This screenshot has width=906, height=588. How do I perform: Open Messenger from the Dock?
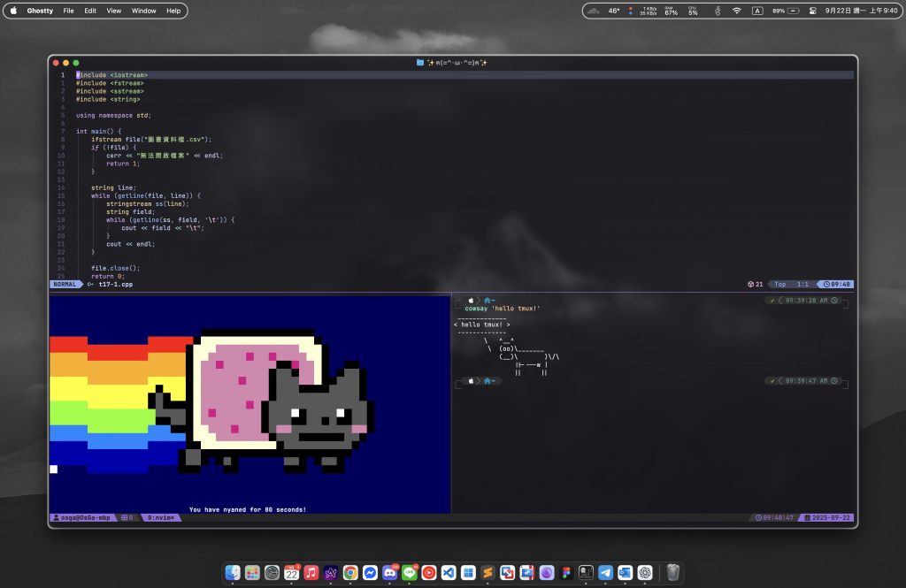point(371,572)
